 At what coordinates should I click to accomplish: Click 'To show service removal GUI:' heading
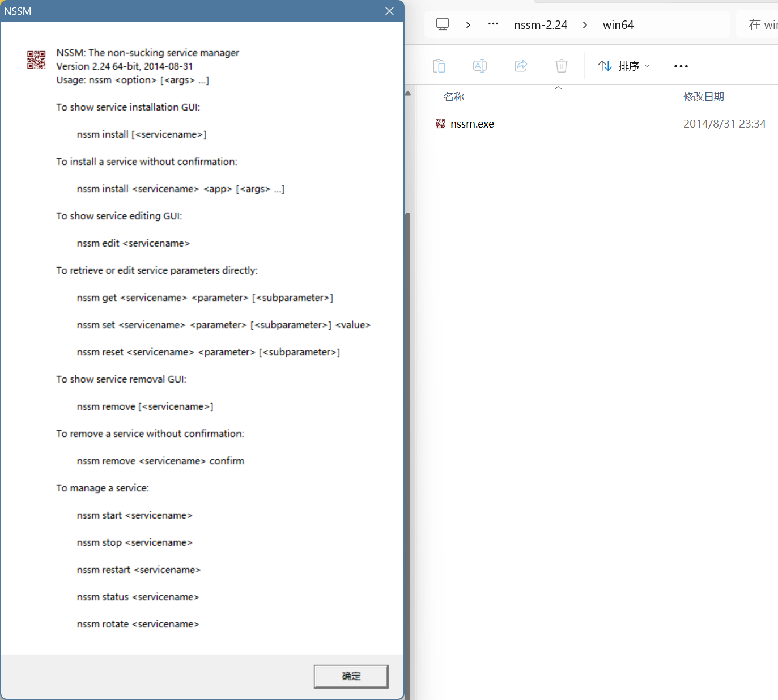tap(121, 379)
